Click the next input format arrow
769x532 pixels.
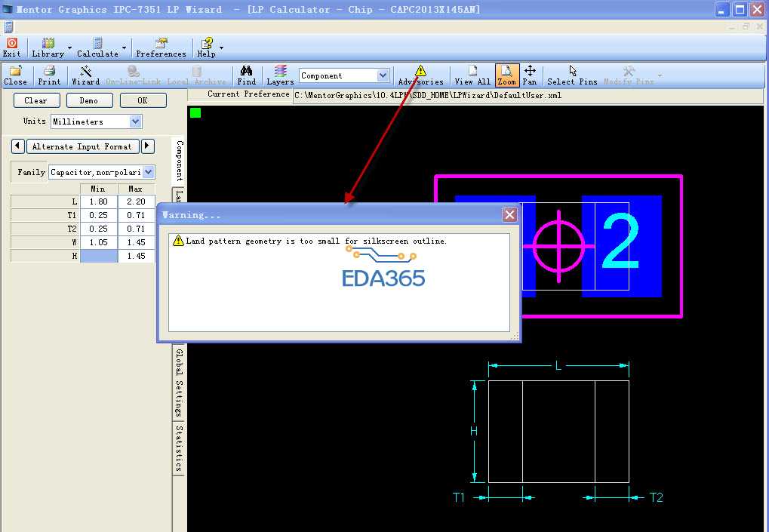(x=148, y=146)
